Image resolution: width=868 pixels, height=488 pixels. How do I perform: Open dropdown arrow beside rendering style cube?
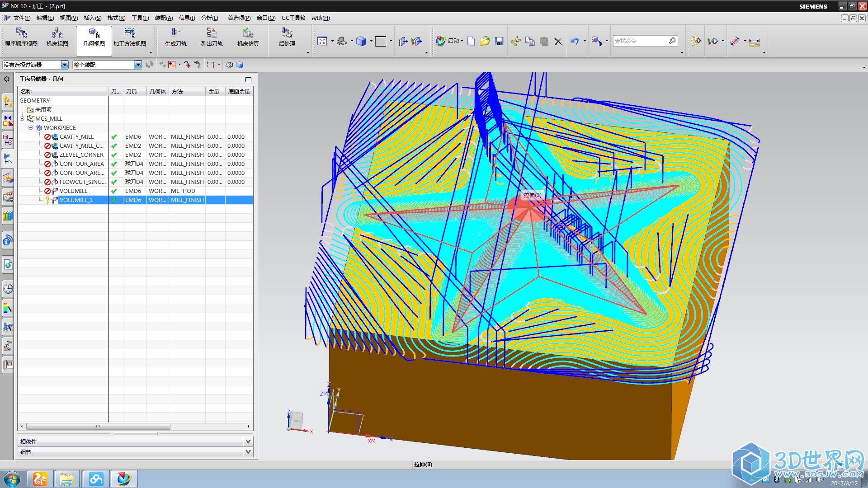tap(371, 41)
